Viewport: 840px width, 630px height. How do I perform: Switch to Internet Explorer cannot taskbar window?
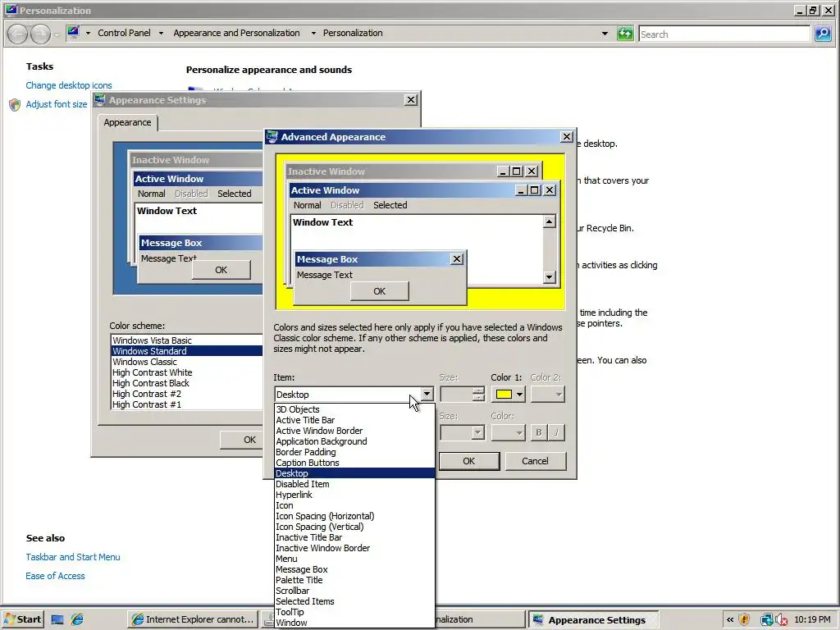click(x=193, y=619)
